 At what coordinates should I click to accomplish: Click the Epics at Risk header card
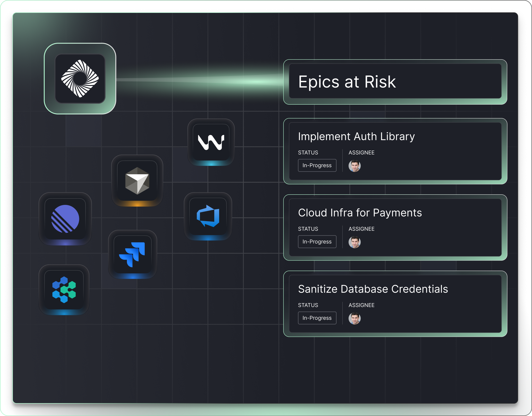pyautogui.click(x=395, y=82)
